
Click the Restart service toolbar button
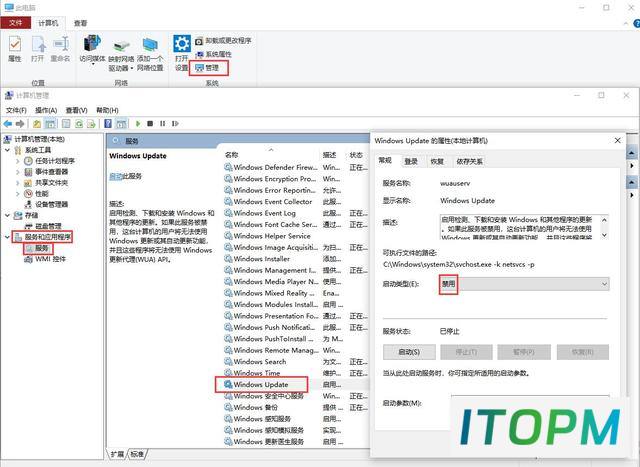coord(175,123)
